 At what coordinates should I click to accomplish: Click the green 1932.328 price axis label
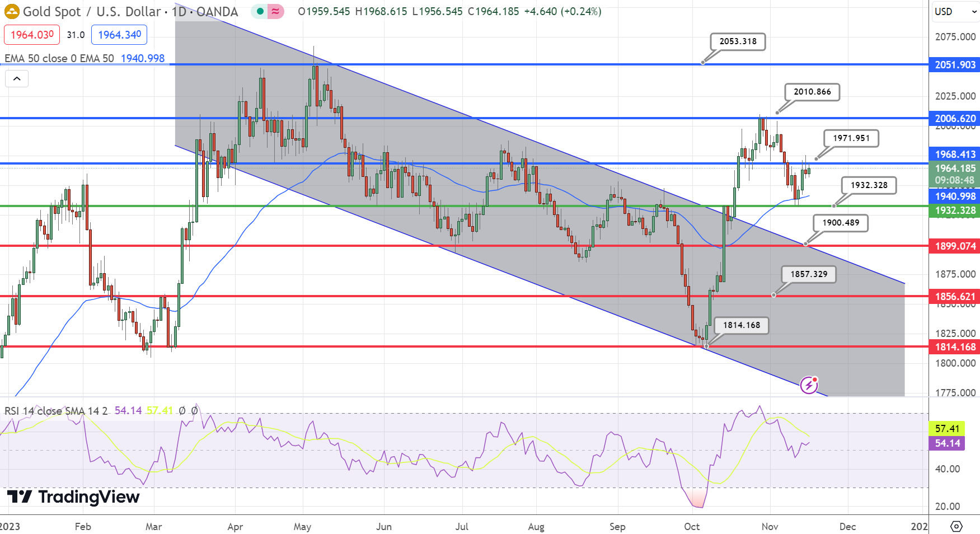click(x=954, y=210)
